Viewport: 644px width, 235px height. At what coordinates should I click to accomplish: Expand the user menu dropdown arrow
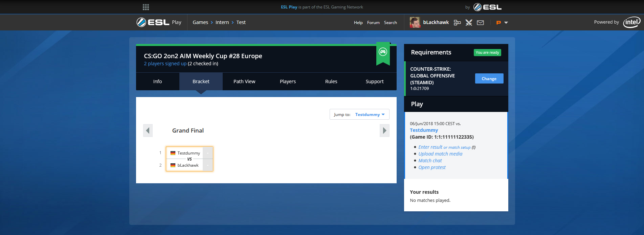[x=506, y=23]
